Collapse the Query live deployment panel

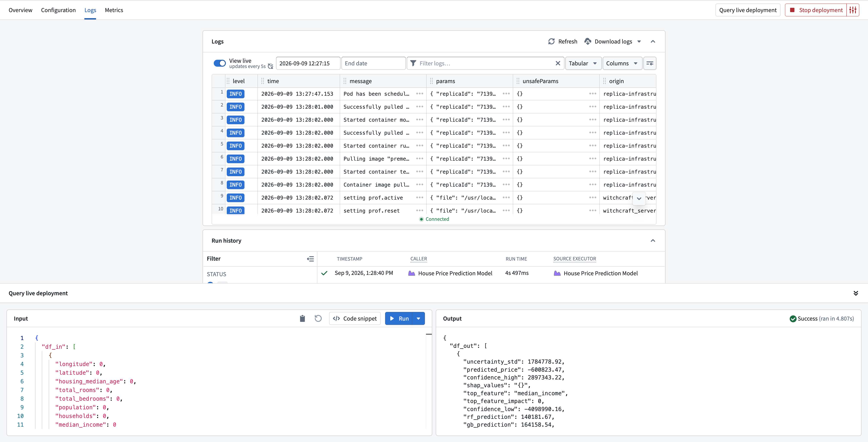click(855, 293)
